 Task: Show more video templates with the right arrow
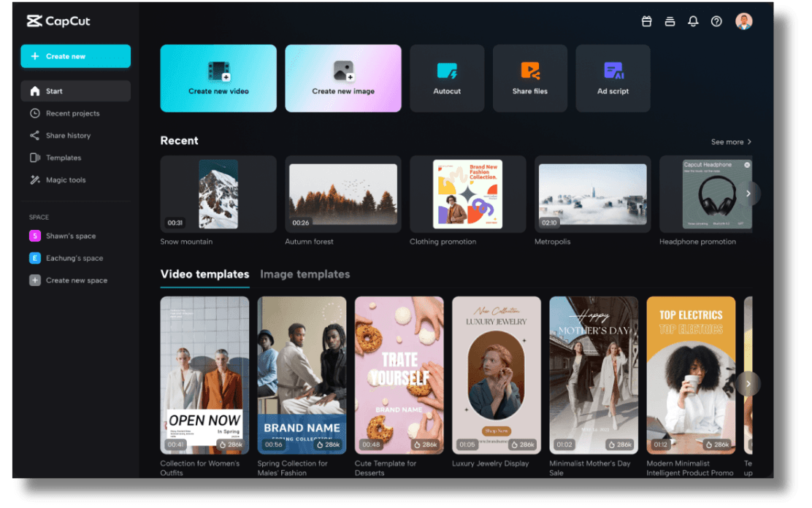[x=748, y=384]
